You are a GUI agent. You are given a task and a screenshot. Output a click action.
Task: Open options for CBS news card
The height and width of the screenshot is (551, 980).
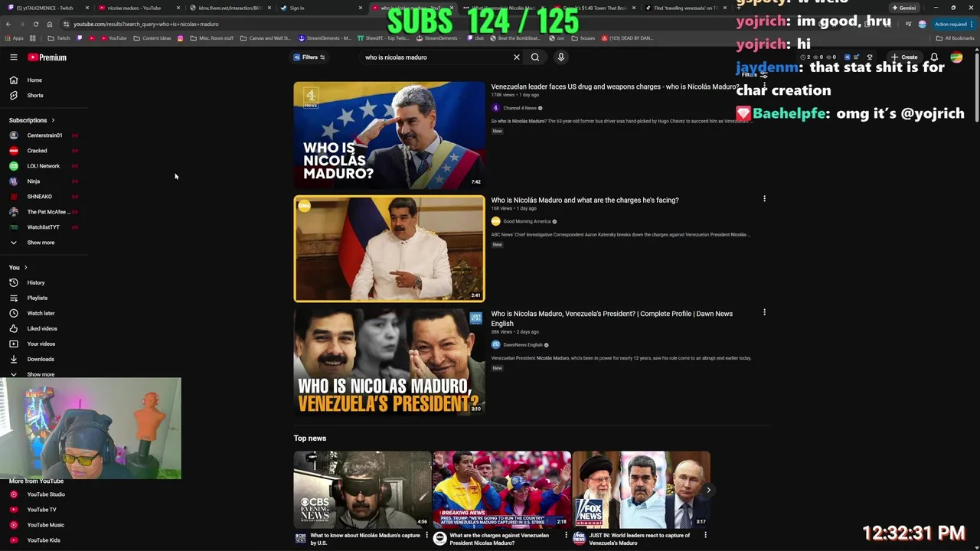(x=426, y=535)
